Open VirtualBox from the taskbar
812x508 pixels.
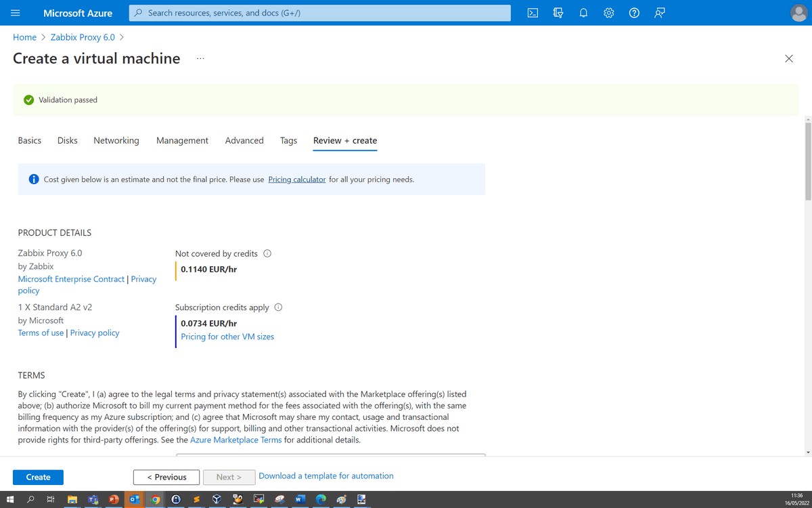[217, 500]
